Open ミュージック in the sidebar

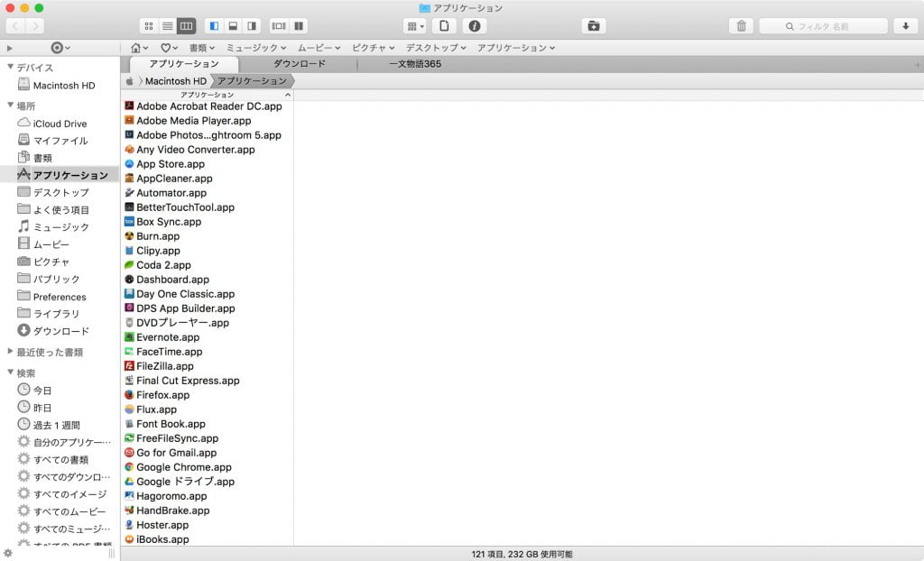click(x=59, y=227)
